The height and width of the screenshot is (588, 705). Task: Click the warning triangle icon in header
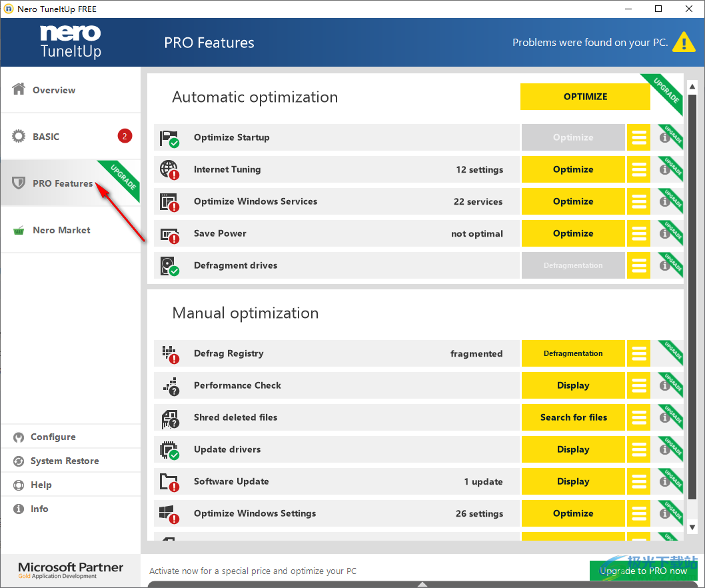(684, 42)
